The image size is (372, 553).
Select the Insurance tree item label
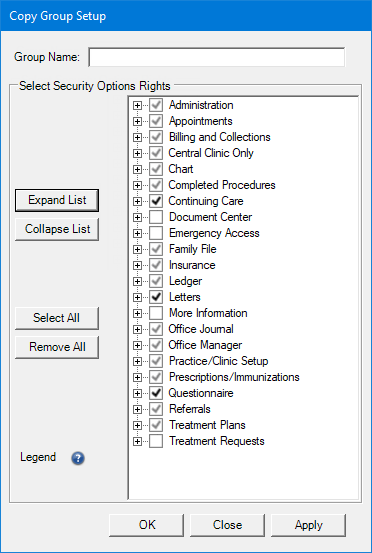tap(192, 265)
